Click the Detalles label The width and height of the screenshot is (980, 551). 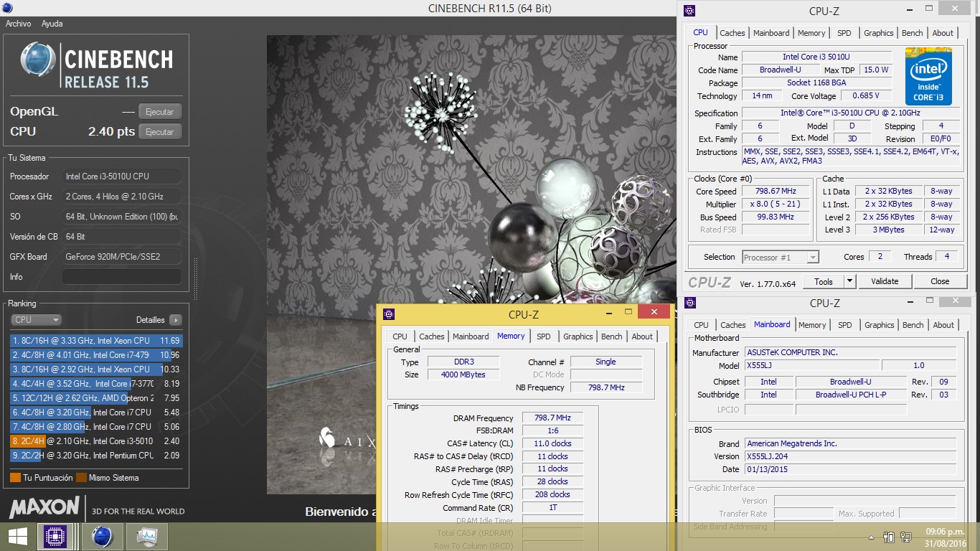coord(151,320)
